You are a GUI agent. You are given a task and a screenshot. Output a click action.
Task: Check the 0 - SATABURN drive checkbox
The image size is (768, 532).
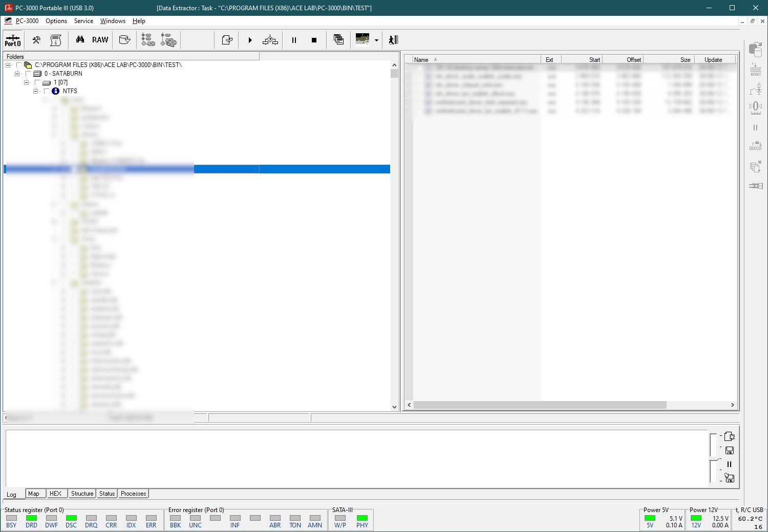28,74
